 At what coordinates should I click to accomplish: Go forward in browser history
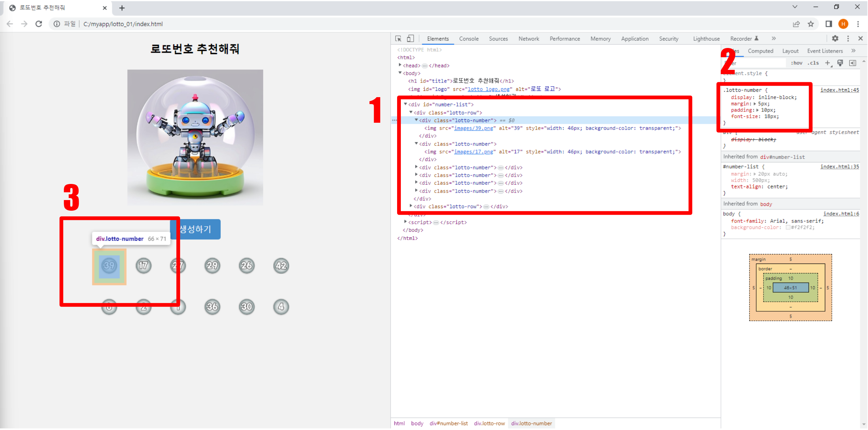(24, 24)
